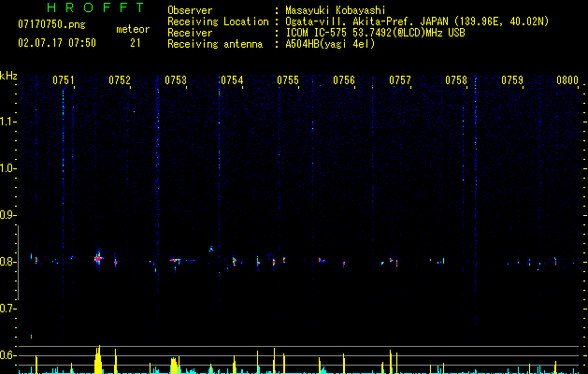Click the 1.1 kHz axis label
588x374 pixels.
click(7, 122)
